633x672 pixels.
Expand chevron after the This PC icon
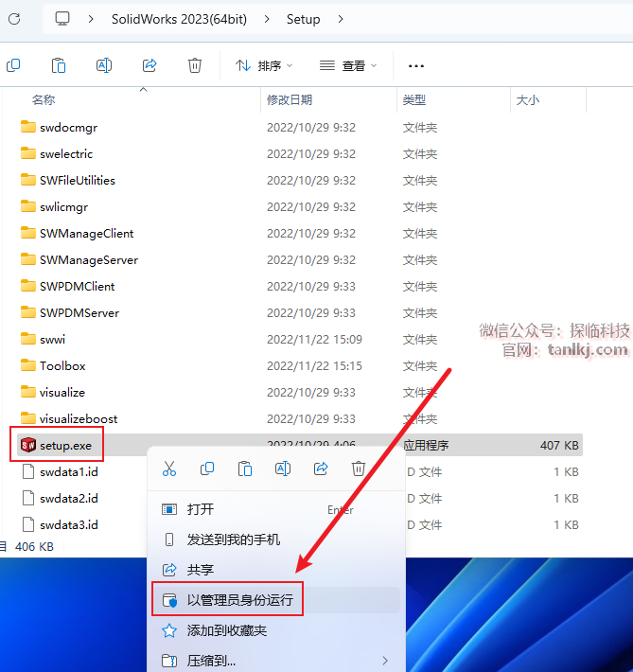(91, 19)
